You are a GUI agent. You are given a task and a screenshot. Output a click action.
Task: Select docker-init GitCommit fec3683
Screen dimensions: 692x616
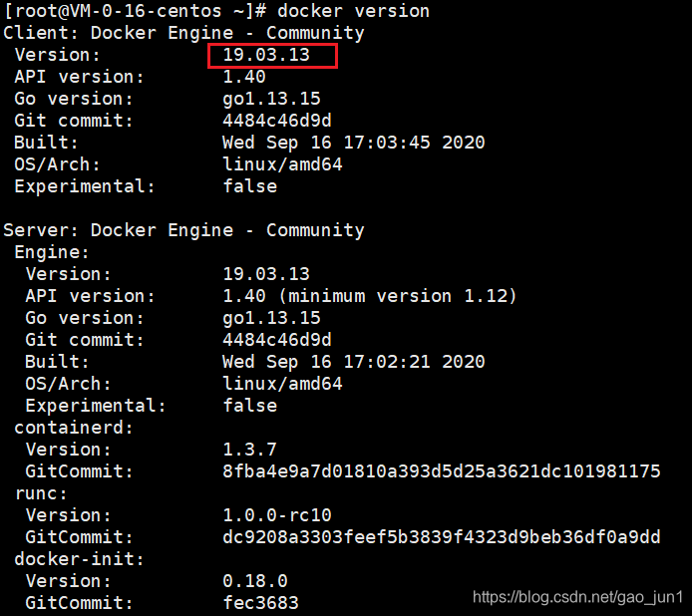click(260, 603)
